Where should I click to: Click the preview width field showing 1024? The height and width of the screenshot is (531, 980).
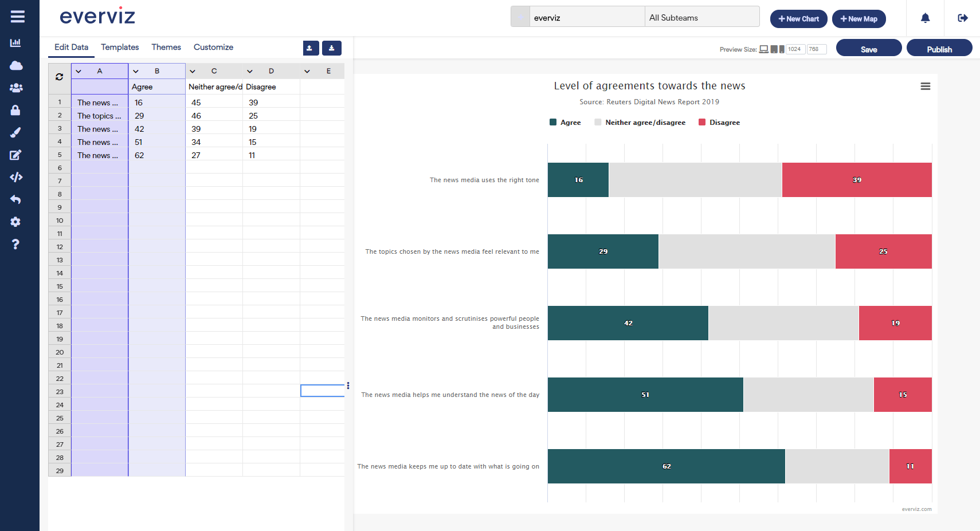click(795, 49)
